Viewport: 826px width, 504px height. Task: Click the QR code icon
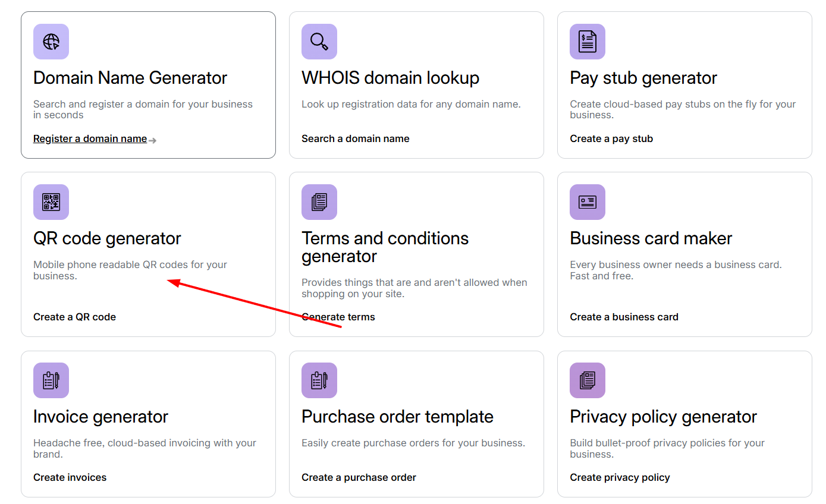(51, 202)
